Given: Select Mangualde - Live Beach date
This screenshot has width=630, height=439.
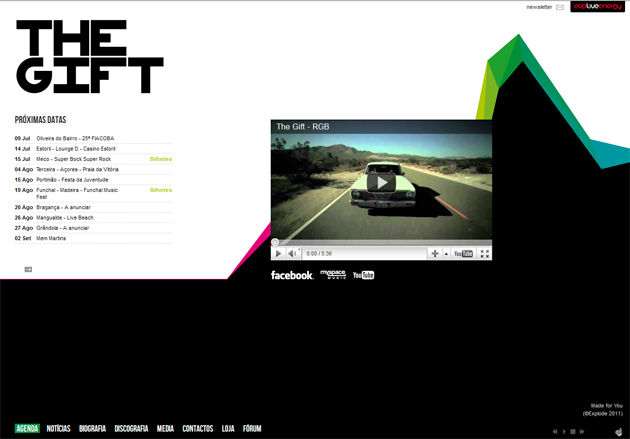Looking at the screenshot, I should (x=93, y=218).
